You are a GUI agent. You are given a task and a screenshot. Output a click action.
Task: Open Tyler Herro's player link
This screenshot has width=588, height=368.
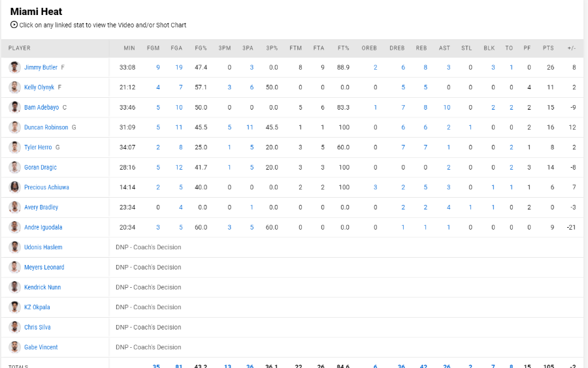[x=38, y=147]
